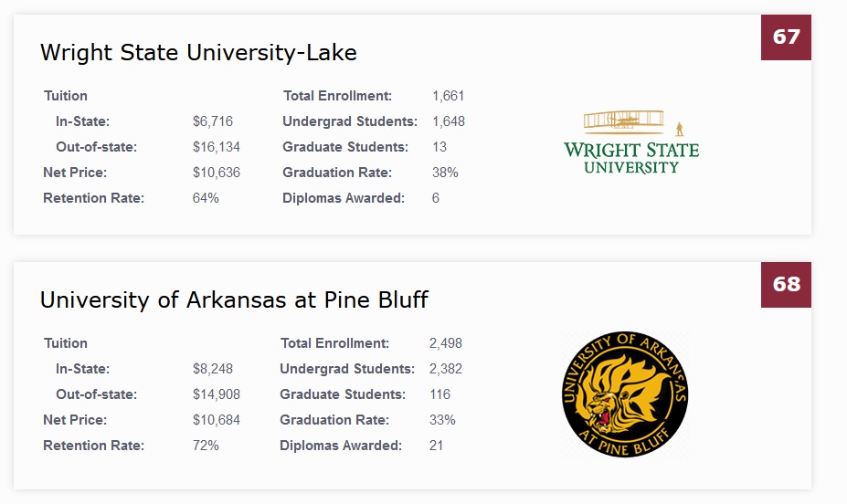This screenshot has height=504, width=847.
Task: Select Arkansas Pine Bluff graduate students 116
Action: coord(439,394)
